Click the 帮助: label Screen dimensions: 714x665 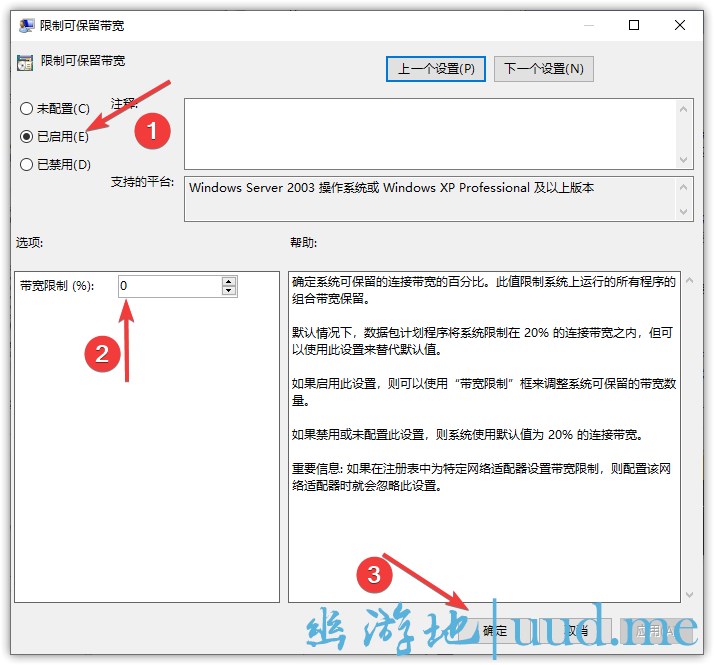coord(304,242)
